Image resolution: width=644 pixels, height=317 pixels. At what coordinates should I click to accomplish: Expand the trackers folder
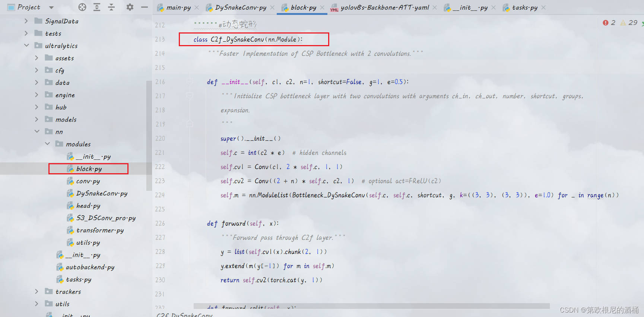tap(37, 292)
